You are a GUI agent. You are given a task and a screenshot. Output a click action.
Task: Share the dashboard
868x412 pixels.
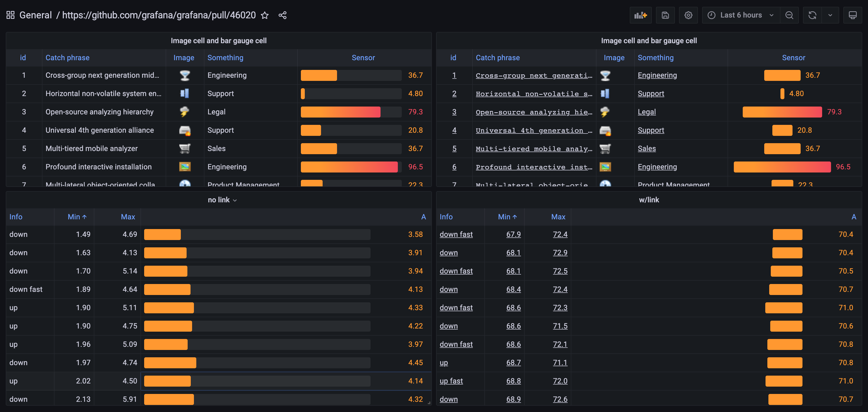[x=282, y=15]
